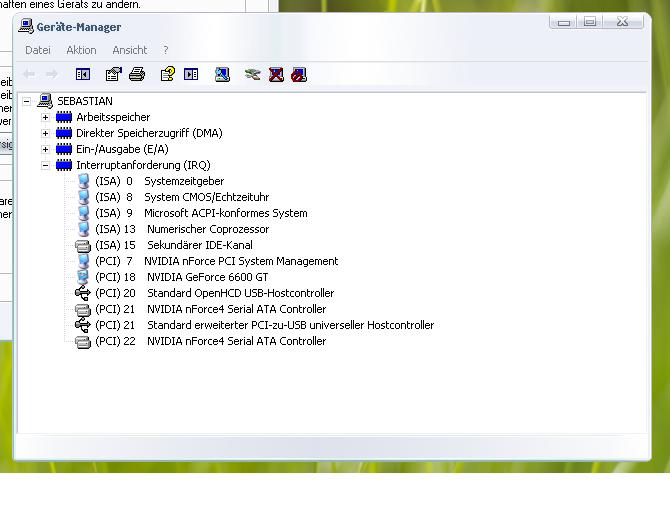Select Interruptanforderung (IRQ) item
The image size is (670, 512).
pos(143,165)
